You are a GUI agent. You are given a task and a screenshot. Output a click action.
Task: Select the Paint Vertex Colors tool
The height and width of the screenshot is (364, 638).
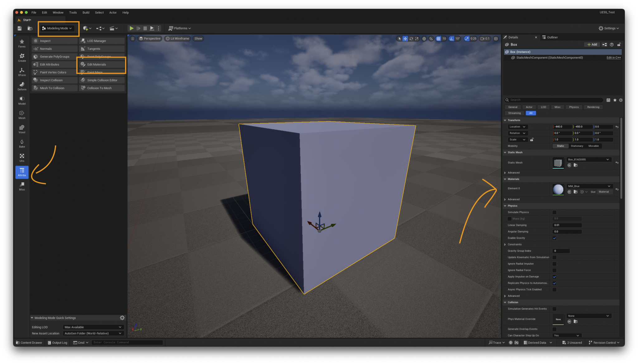click(x=54, y=72)
